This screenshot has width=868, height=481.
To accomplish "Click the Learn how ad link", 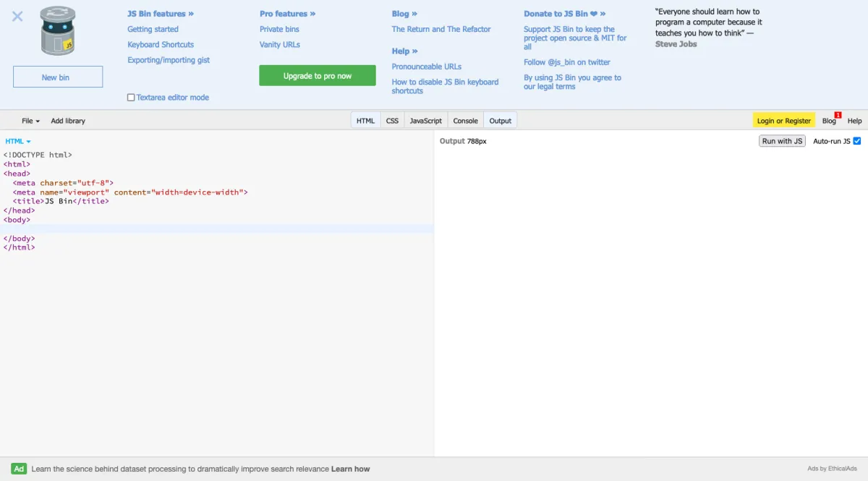I will click(x=350, y=469).
